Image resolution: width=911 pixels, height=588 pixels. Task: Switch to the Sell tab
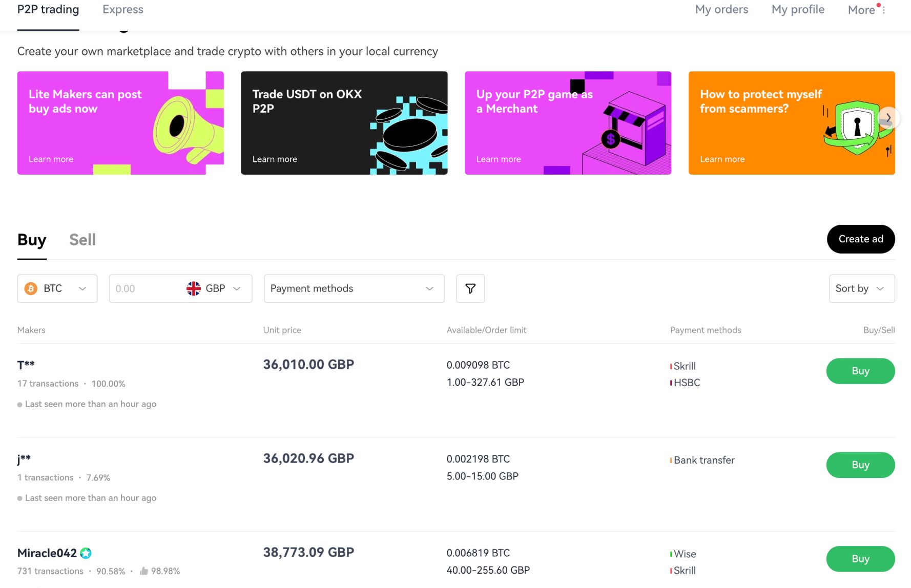(x=82, y=239)
